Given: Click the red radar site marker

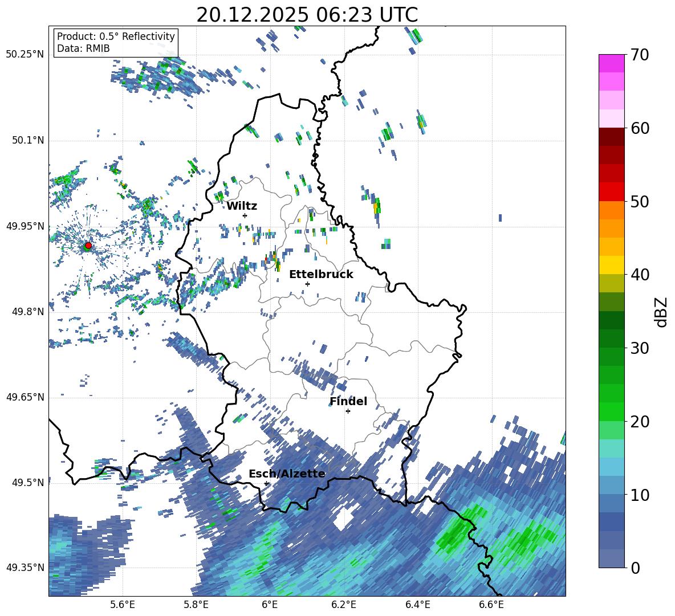Looking at the screenshot, I should tap(88, 246).
